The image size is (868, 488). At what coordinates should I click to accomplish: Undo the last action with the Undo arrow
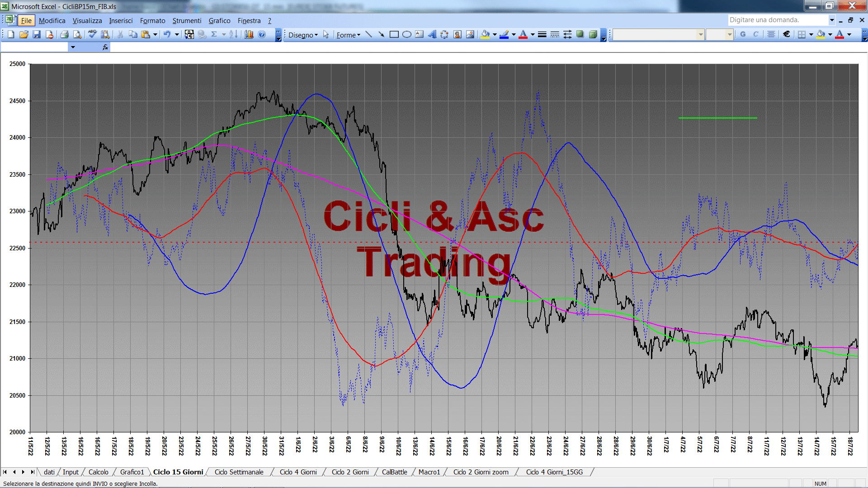coord(167,35)
